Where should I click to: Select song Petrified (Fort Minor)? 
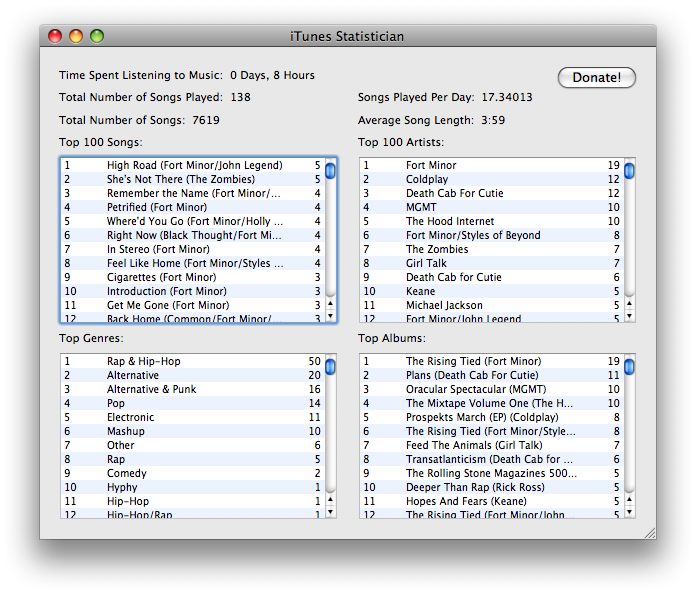tap(193, 207)
